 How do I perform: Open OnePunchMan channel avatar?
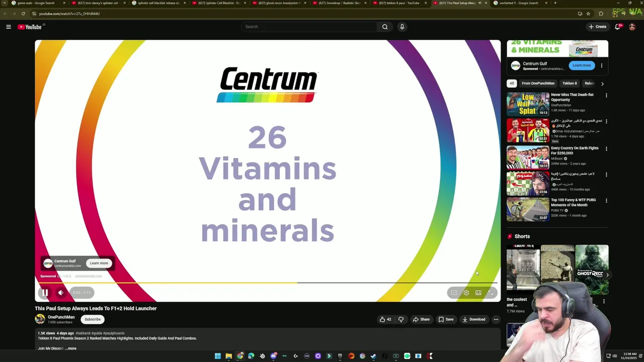[40, 319]
